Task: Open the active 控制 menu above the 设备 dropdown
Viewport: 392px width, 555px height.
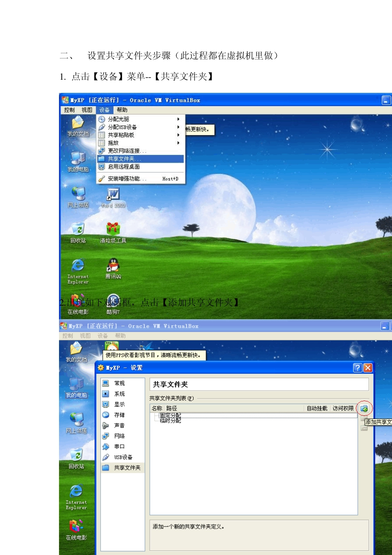Action: [69, 110]
